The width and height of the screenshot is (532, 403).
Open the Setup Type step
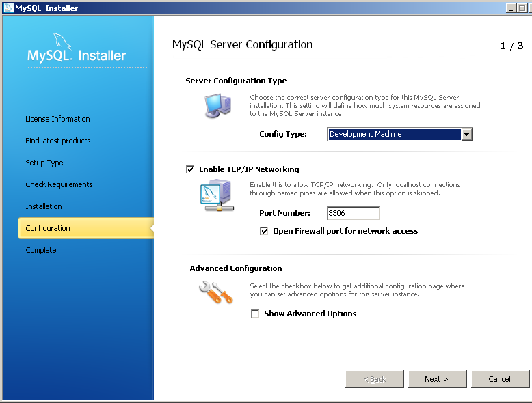[x=44, y=163]
